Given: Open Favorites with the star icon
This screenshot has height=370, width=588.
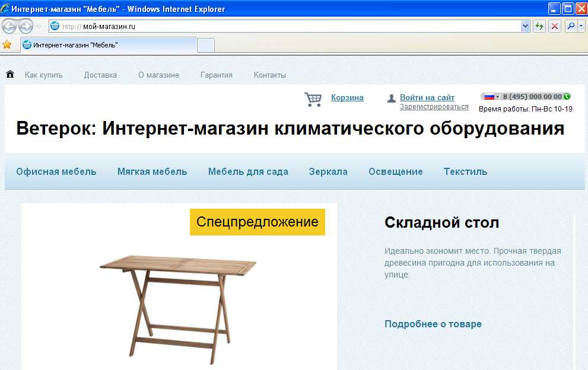Looking at the screenshot, I should [x=7, y=44].
